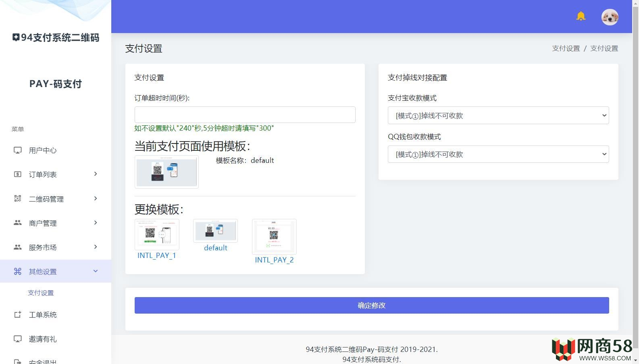The width and height of the screenshot is (639, 364).
Task: Click the 用户中心 monitor icon
Action: pos(18,150)
